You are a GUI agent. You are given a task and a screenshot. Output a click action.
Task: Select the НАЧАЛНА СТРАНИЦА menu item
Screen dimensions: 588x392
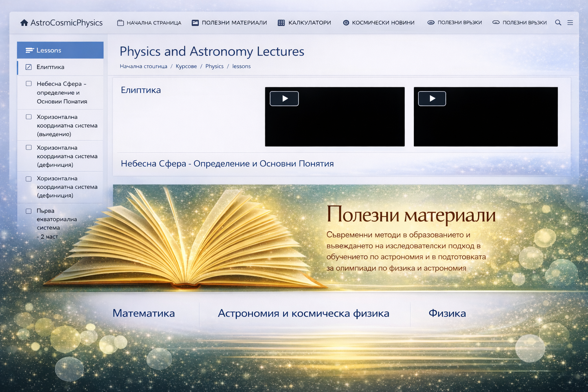153,23
